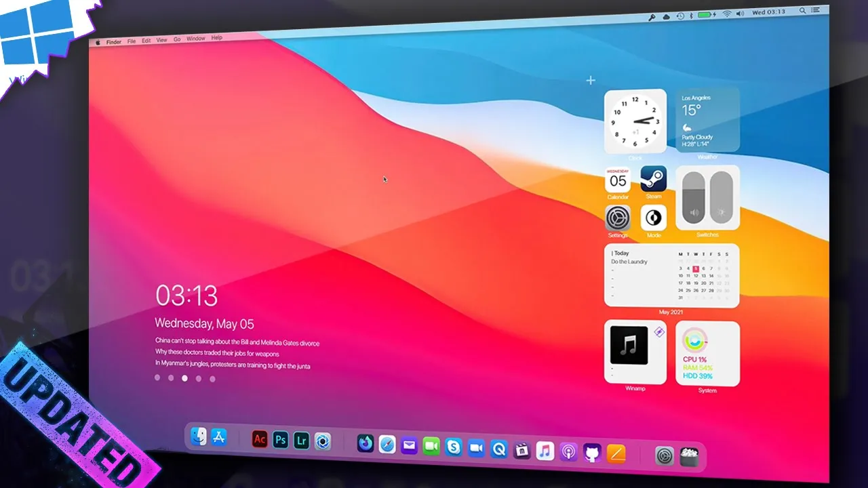Open Time Machine in the menu bar

pyautogui.click(x=680, y=16)
